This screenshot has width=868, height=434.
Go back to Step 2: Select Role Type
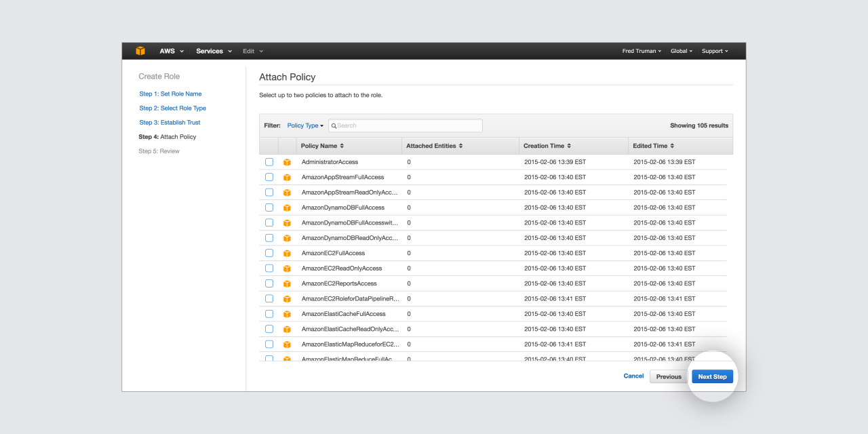coord(172,108)
